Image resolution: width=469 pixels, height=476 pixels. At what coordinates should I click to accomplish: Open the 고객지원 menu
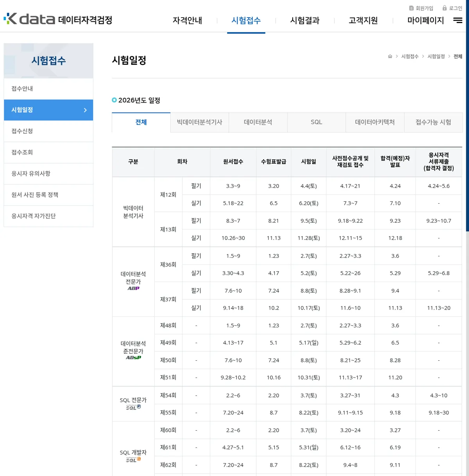(363, 20)
